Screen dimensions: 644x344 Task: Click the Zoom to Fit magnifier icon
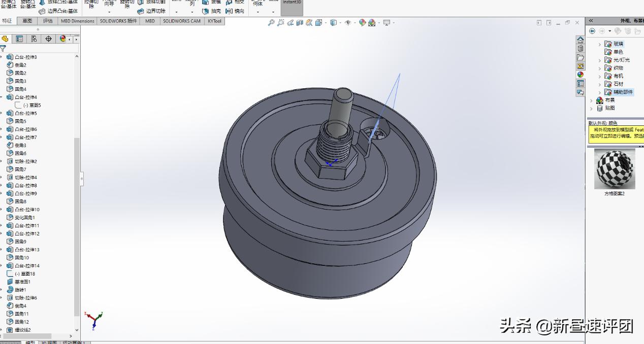271,23
